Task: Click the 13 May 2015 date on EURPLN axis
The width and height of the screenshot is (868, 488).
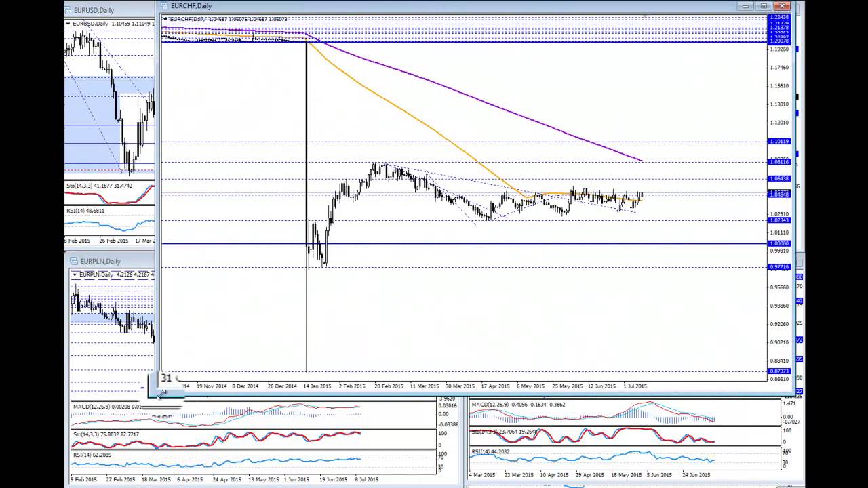Action: pos(264,479)
